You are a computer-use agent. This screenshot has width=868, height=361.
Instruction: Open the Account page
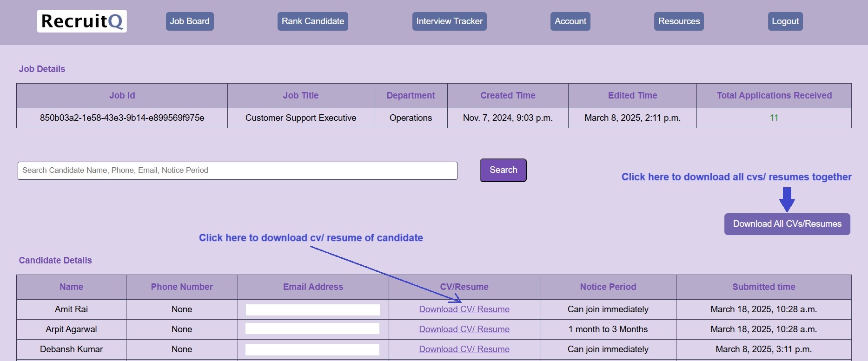click(570, 21)
